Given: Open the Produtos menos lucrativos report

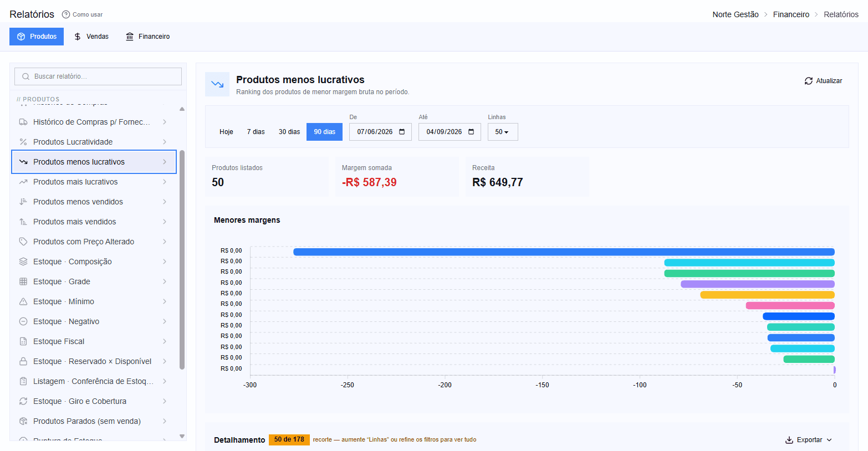Looking at the screenshot, I should 94,162.
